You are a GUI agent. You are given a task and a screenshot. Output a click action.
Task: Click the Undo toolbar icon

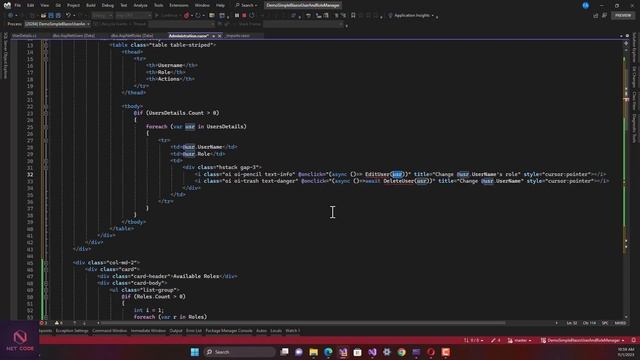(x=68, y=16)
